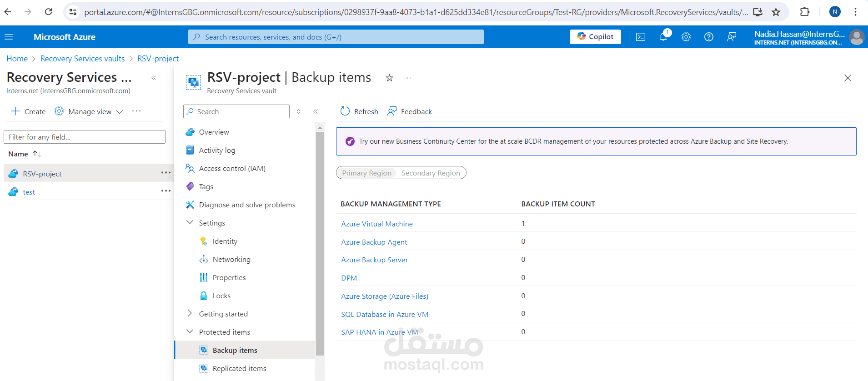Select the Primary Region option
This screenshot has width=868, height=381.
[366, 173]
